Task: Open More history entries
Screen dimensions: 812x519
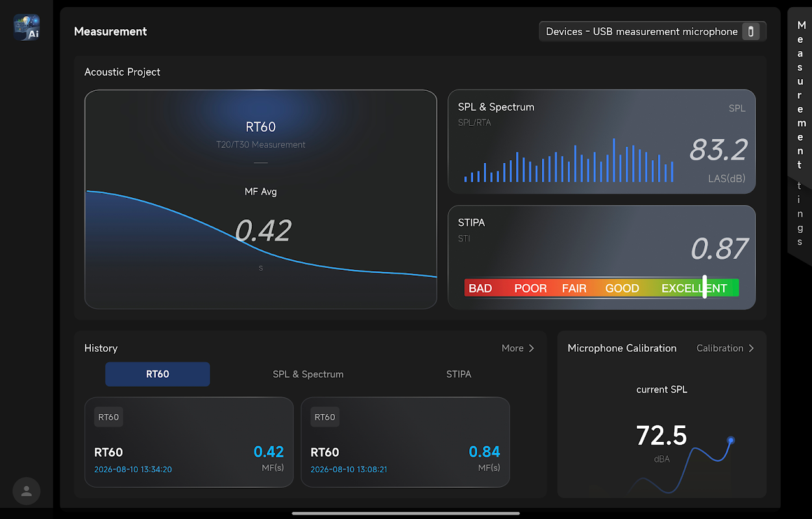Action: pos(518,348)
